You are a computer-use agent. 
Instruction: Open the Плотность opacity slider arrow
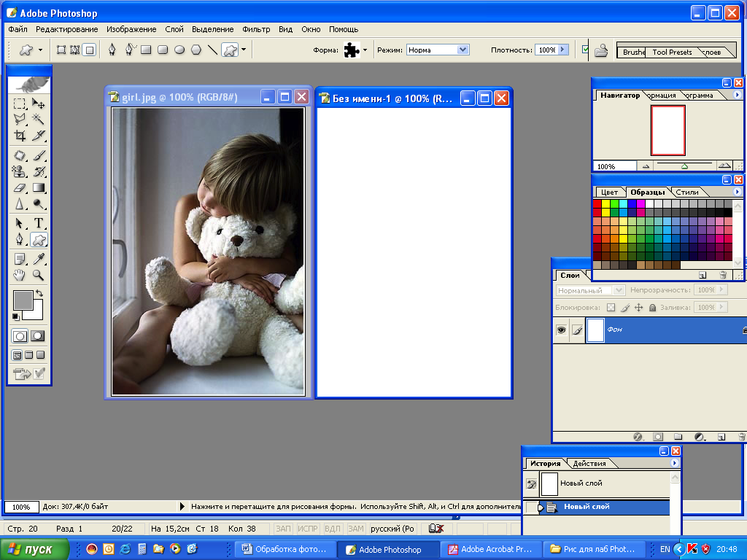click(563, 50)
